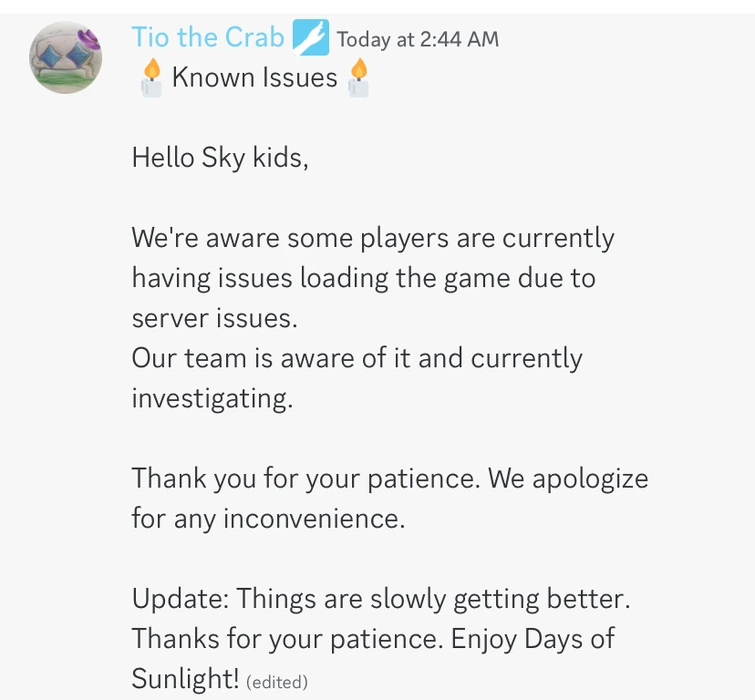Click the "(edited)" message tag
The height and width of the screenshot is (700, 755).
(277, 683)
